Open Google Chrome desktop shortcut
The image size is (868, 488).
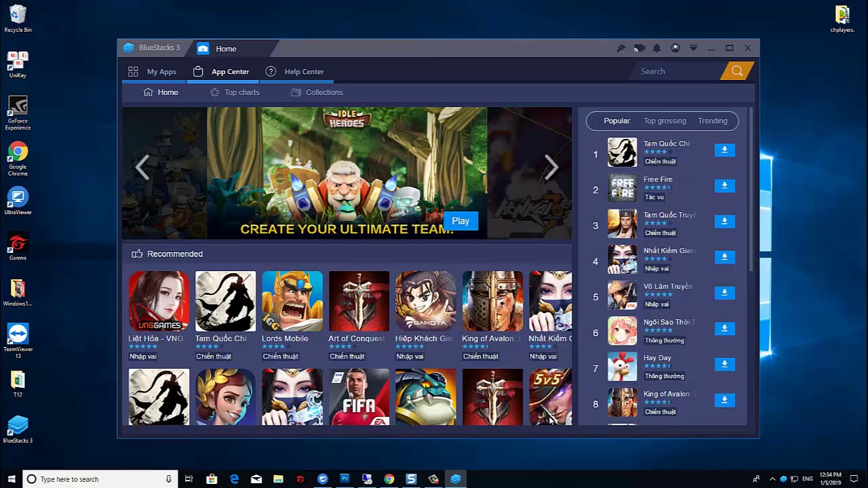click(18, 159)
